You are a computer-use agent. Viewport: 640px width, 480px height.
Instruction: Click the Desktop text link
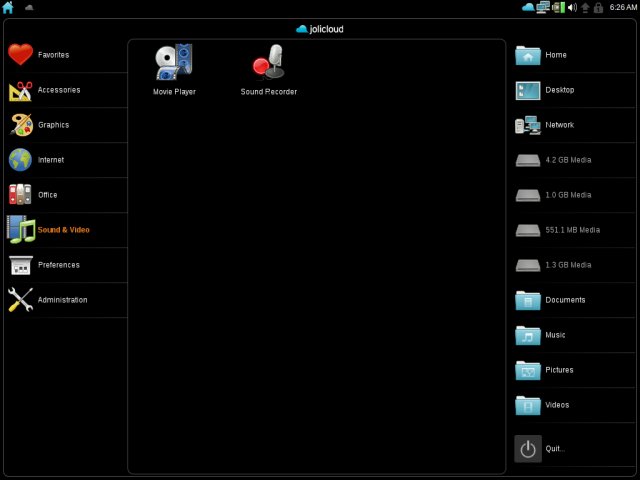pyautogui.click(x=560, y=90)
